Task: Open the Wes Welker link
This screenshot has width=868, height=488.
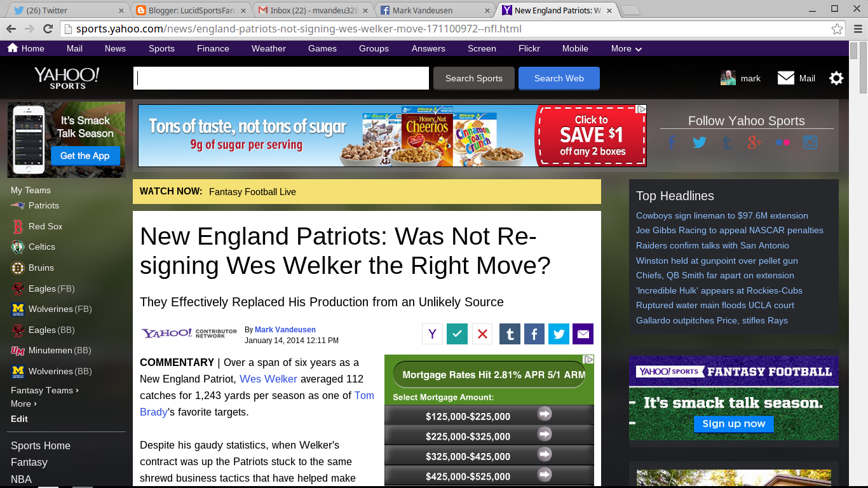Action: click(268, 379)
